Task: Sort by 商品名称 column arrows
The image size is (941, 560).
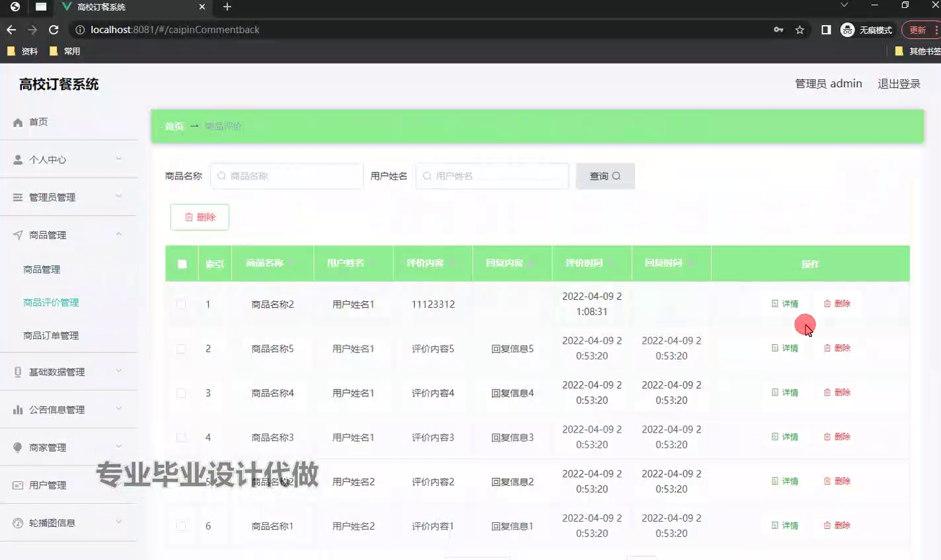Action: (x=291, y=263)
